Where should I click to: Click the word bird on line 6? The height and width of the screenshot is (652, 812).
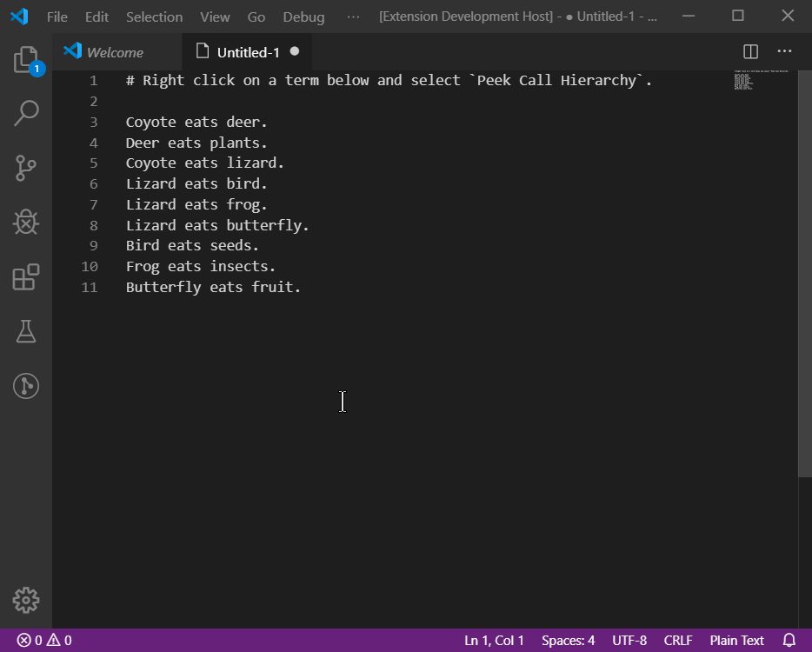[x=243, y=183]
